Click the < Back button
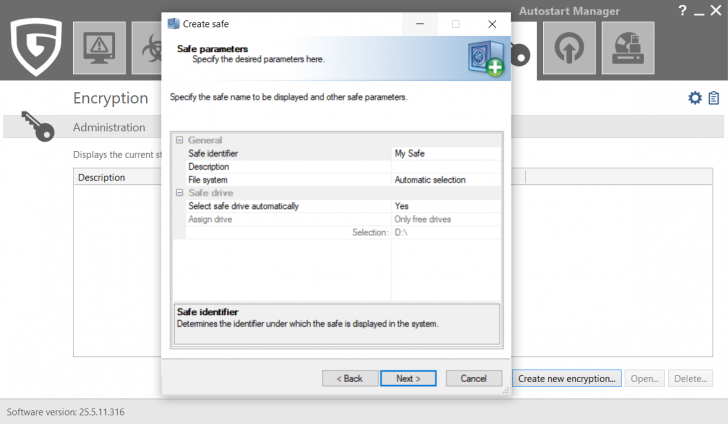Screen dimensions: 728x424 (x=349, y=378)
